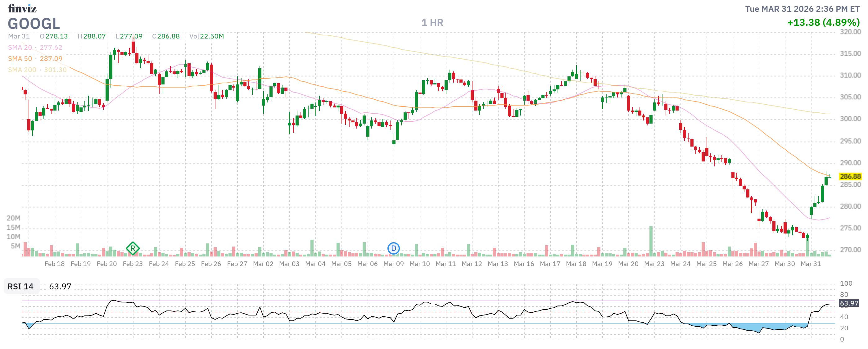Click the Mar 09 date label
This screenshot has height=349, width=868.
(x=393, y=264)
